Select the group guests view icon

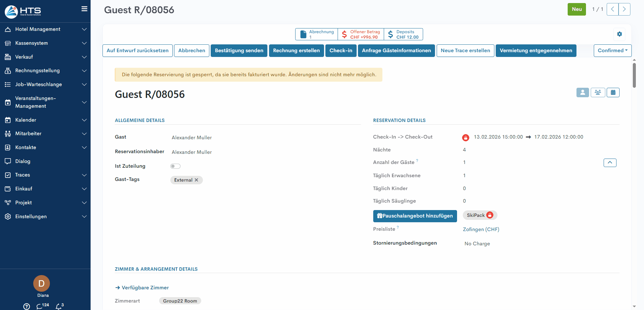click(598, 92)
